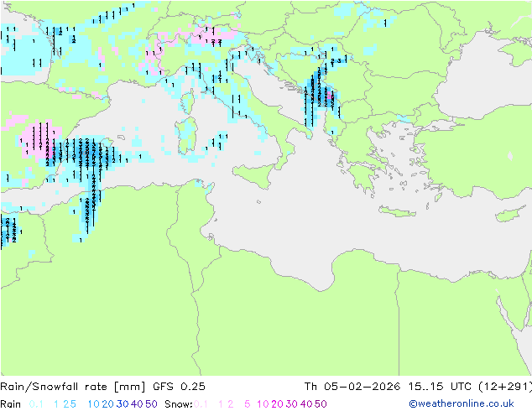Select the 20 value in the Rain legend
The image size is (532, 411).
tap(108, 404)
